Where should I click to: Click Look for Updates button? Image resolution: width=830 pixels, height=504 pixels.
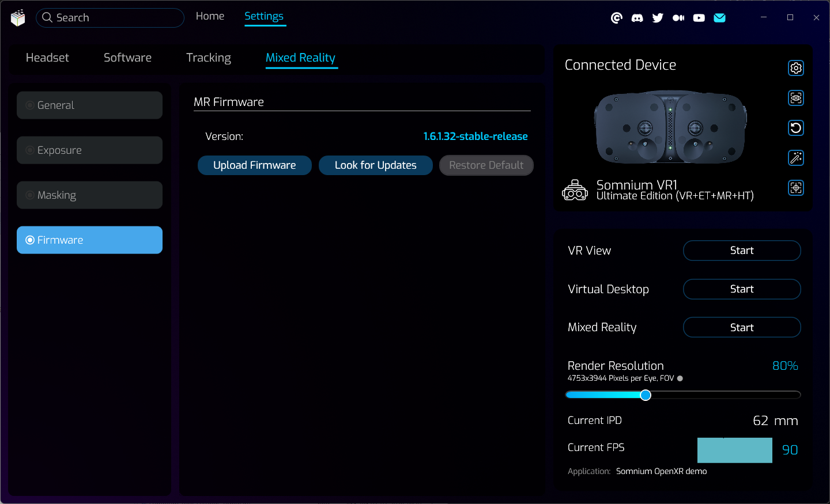pyautogui.click(x=375, y=165)
